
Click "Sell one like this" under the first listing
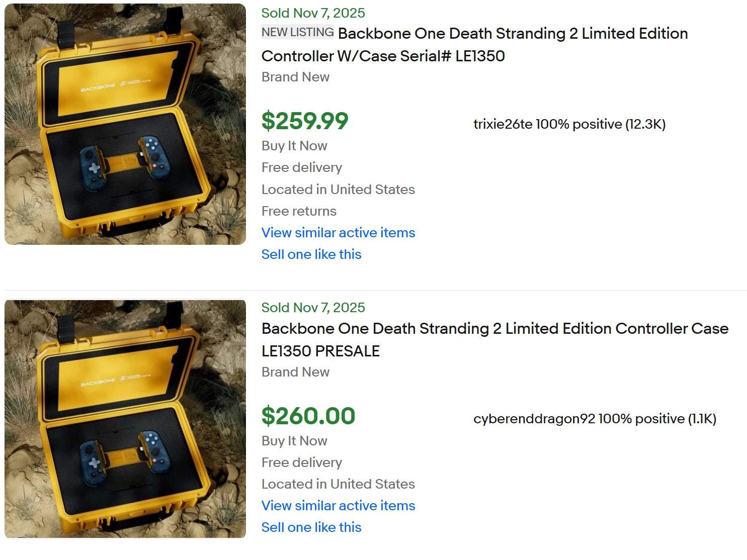point(311,254)
